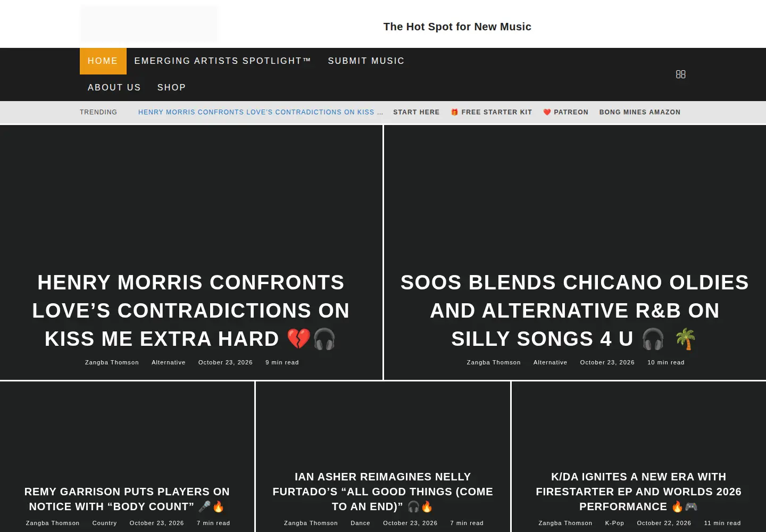Open Emerging Artists Spotlight menu item
The image size is (766, 532).
[x=222, y=61]
